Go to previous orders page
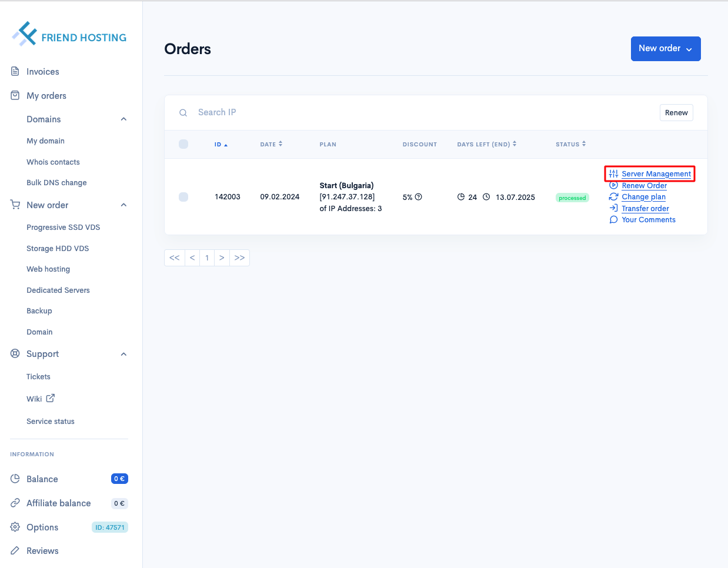Screen dimensions: 728x568 [192, 258]
